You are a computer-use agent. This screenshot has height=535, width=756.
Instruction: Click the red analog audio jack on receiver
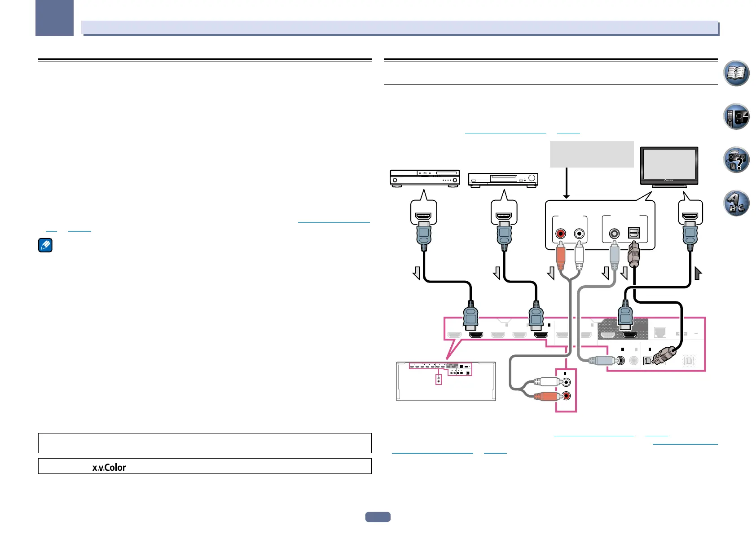point(567,396)
